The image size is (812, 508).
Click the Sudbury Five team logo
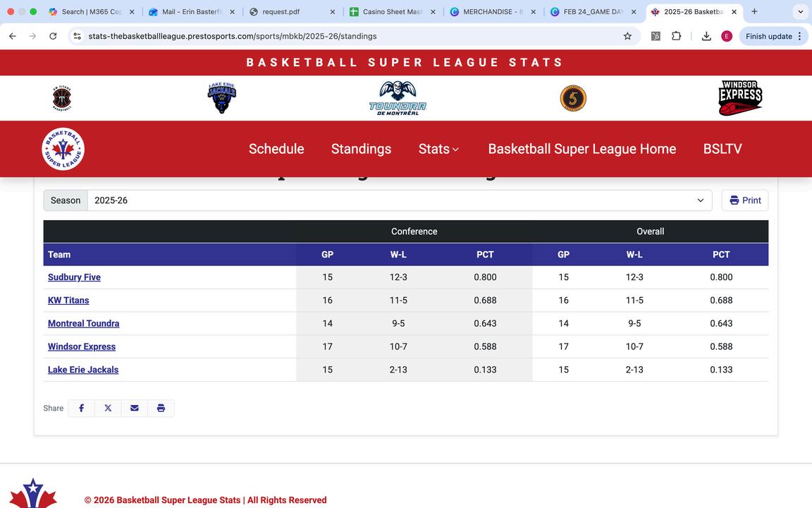click(x=573, y=98)
